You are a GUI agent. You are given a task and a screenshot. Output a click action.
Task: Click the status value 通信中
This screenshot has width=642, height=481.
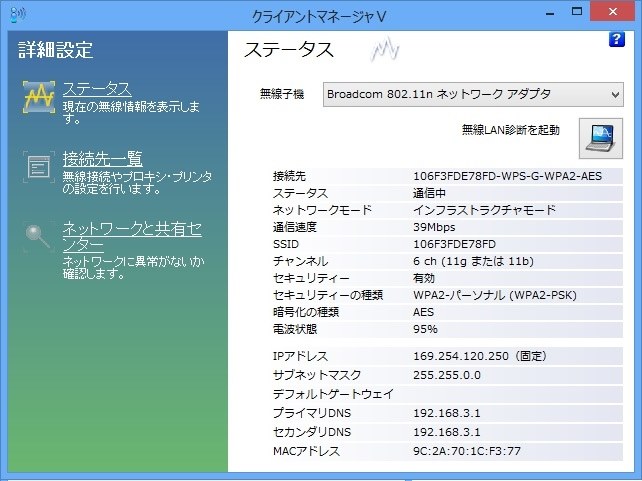430,193
